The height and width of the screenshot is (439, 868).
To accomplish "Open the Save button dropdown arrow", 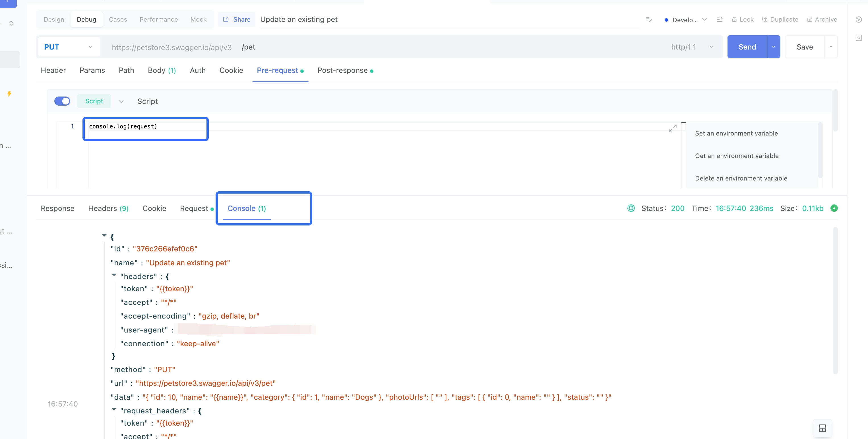I will [830, 47].
